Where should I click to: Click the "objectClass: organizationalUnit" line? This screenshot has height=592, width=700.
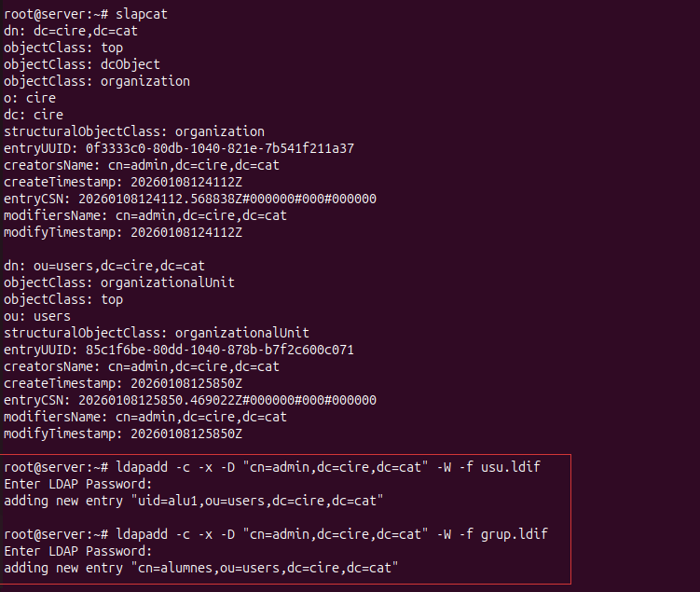tap(119, 282)
